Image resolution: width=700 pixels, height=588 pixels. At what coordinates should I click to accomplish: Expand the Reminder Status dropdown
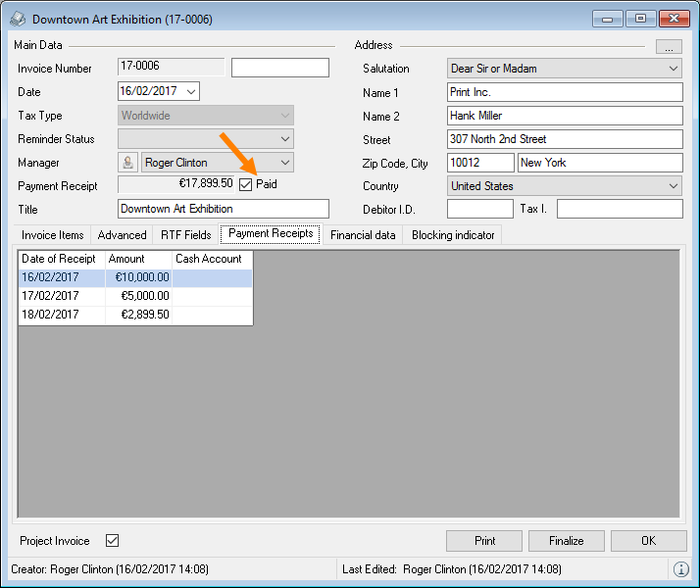point(284,139)
